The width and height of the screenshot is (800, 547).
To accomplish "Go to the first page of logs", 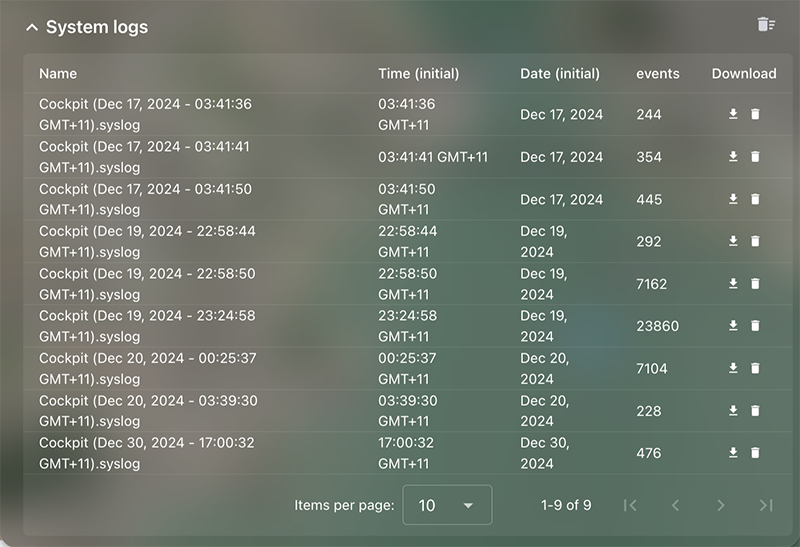I will [x=631, y=505].
